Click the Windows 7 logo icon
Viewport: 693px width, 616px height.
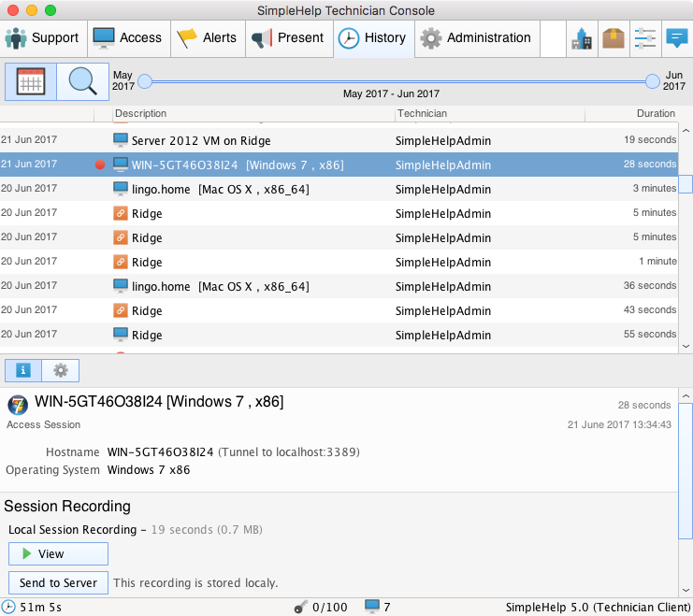coord(18,405)
